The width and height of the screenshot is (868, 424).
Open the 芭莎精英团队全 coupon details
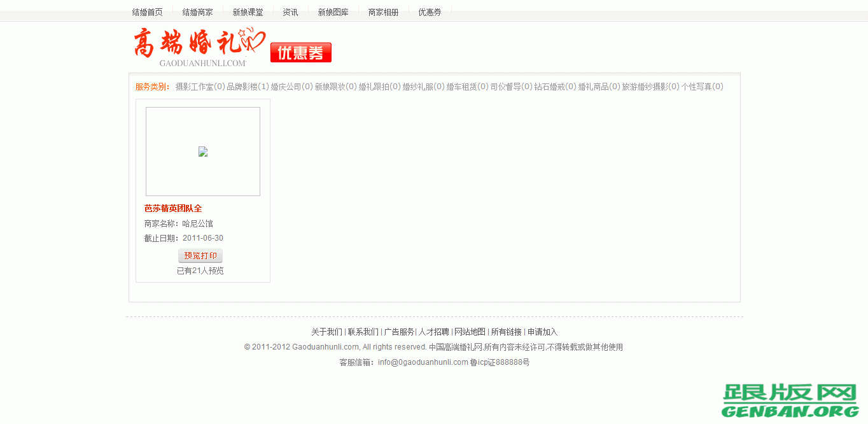pyautogui.click(x=174, y=208)
